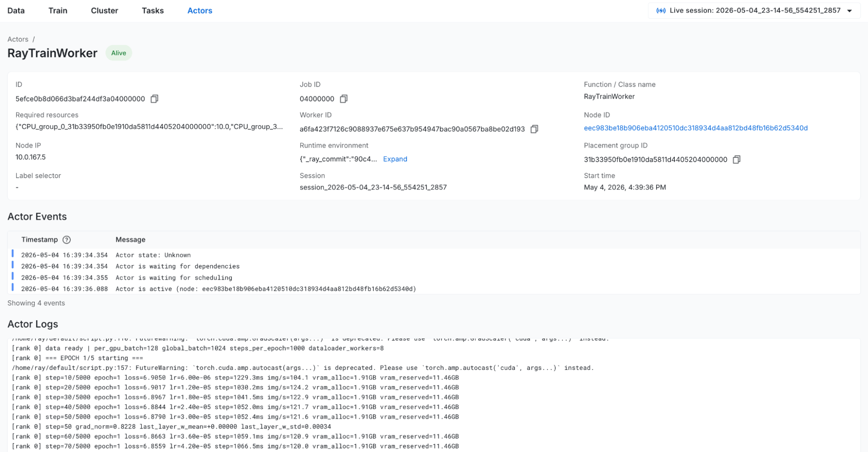Select the grad_norm=0.8228 log line
The height and width of the screenshot is (452, 868).
pyautogui.click(x=172, y=427)
